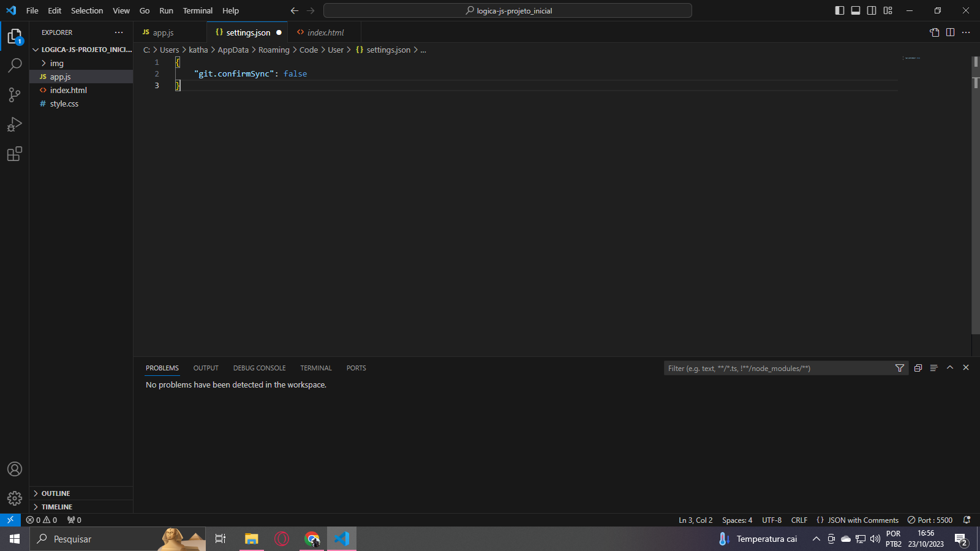
Task: Click the AppData breadcrumb segment
Action: (233, 50)
